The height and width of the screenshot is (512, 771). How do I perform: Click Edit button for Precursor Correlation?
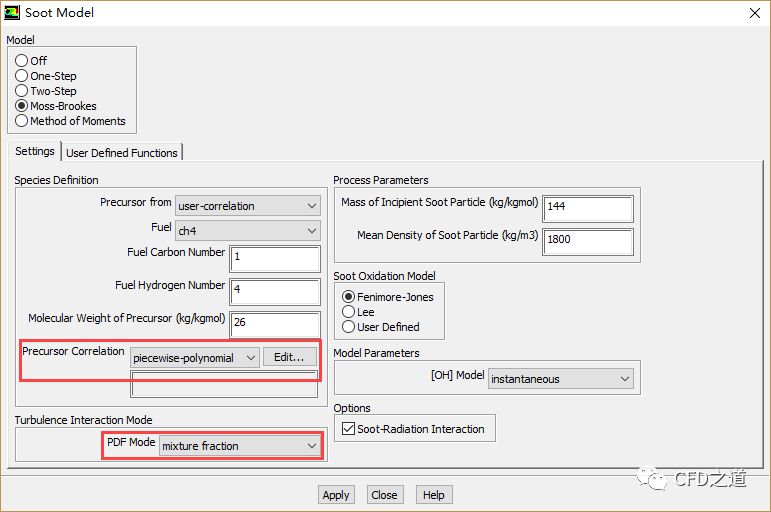pos(289,357)
